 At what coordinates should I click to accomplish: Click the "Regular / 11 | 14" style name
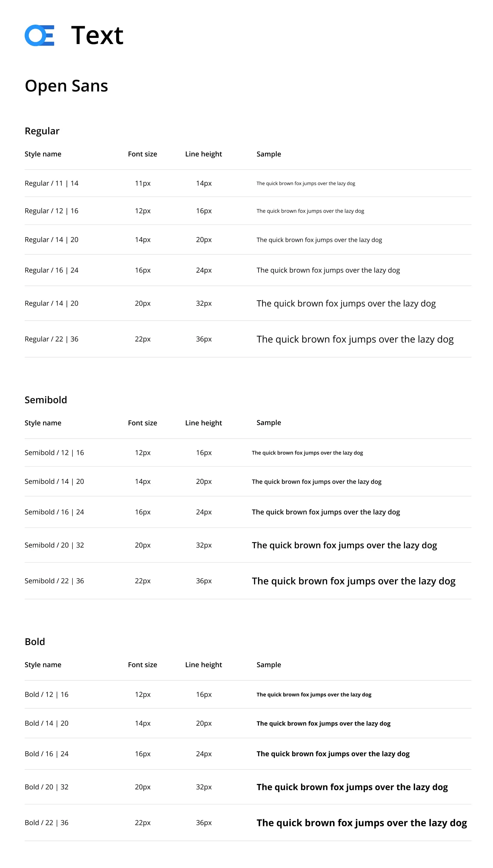(51, 183)
